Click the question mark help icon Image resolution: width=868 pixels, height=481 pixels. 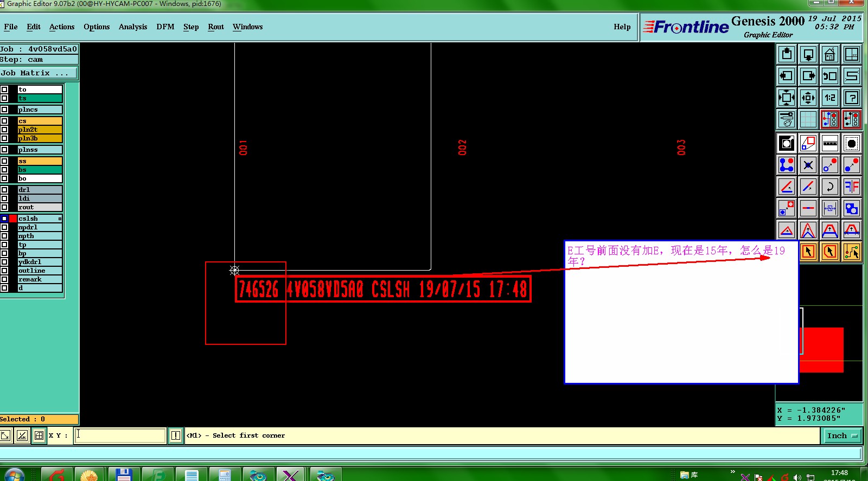pos(852,98)
